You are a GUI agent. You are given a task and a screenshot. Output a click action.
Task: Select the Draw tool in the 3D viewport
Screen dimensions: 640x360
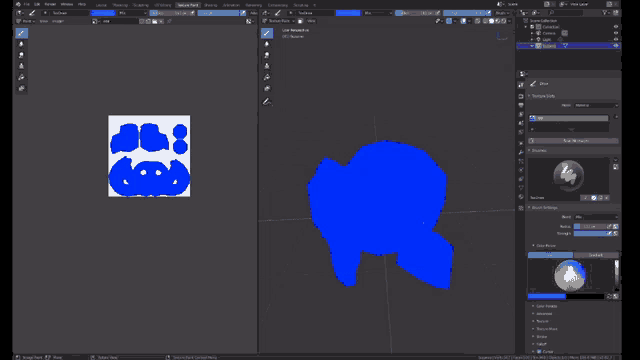pyautogui.click(x=267, y=33)
